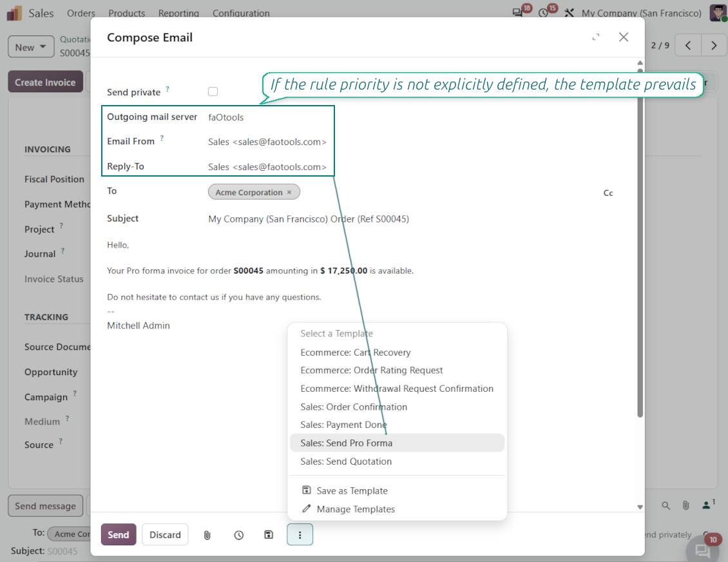Click help mark next to Campaign field
This screenshot has height=562, width=728.
point(75,393)
